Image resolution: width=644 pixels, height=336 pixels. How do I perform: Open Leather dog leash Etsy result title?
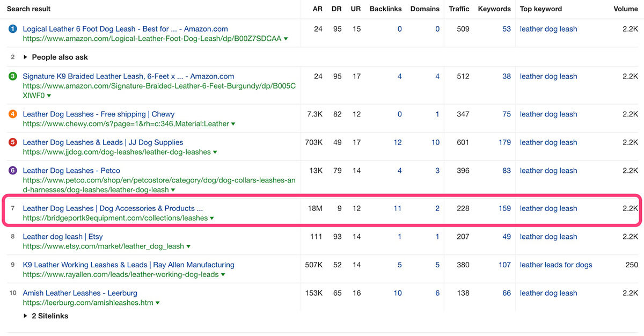pyautogui.click(x=63, y=237)
